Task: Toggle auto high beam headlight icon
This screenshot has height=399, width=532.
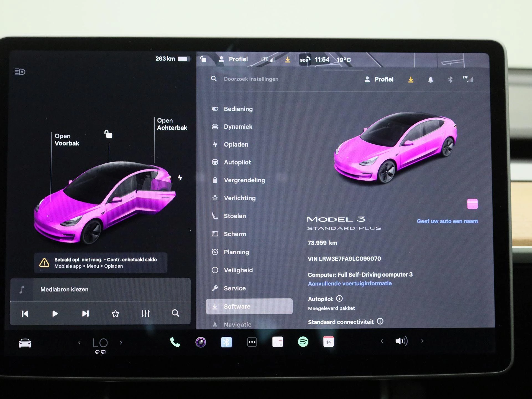Action: coord(20,72)
